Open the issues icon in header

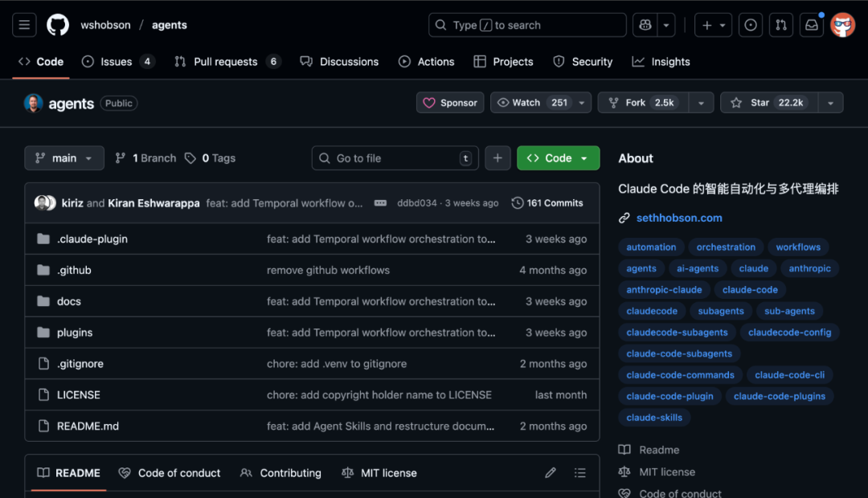[x=751, y=25]
